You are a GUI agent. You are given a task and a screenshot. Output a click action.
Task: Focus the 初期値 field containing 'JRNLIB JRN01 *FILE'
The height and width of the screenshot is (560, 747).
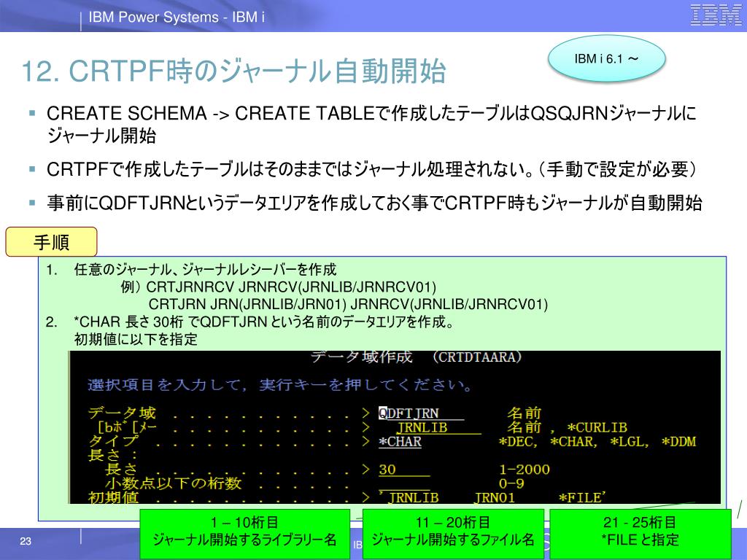pyautogui.click(x=492, y=497)
